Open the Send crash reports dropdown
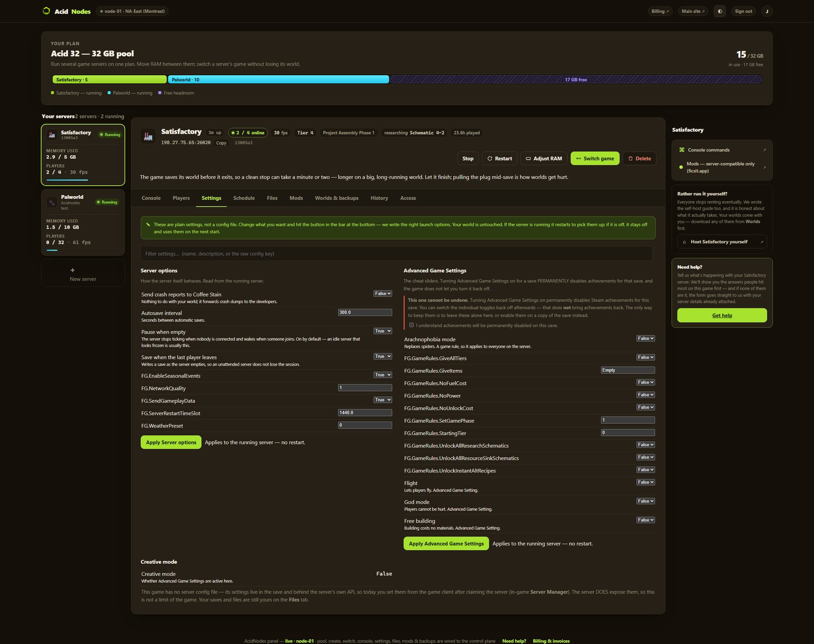This screenshot has height=644, width=814. (383, 294)
